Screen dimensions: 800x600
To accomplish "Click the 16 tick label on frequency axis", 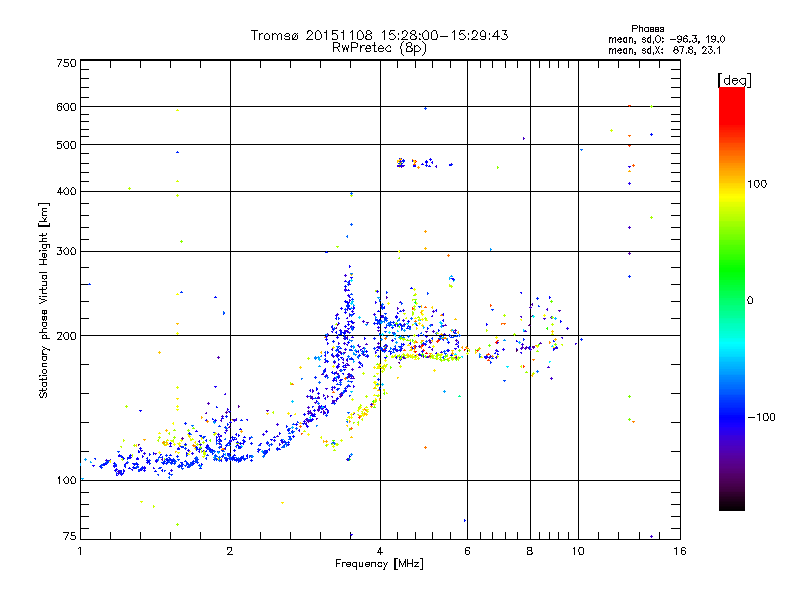I will 680,551.
